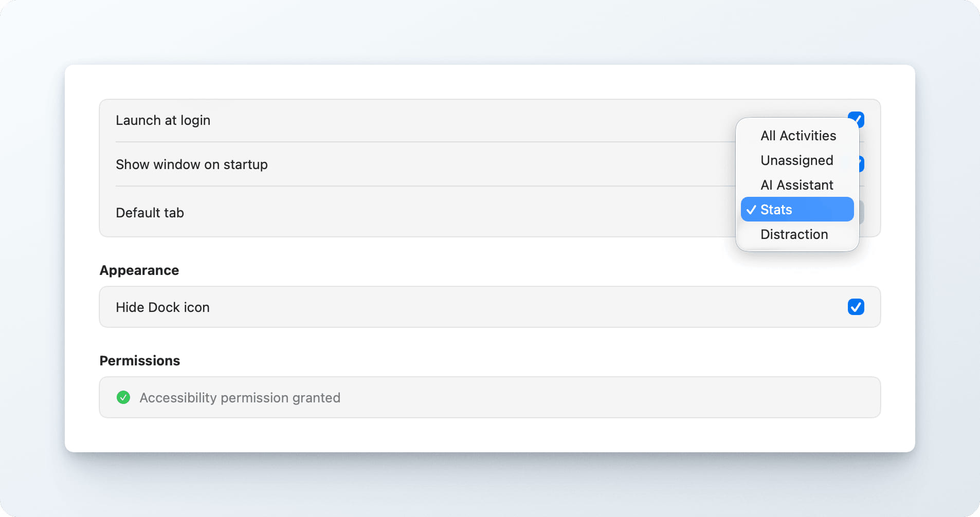
Task: Choose All Activities from the dropdown menu
Action: pyautogui.click(x=798, y=136)
